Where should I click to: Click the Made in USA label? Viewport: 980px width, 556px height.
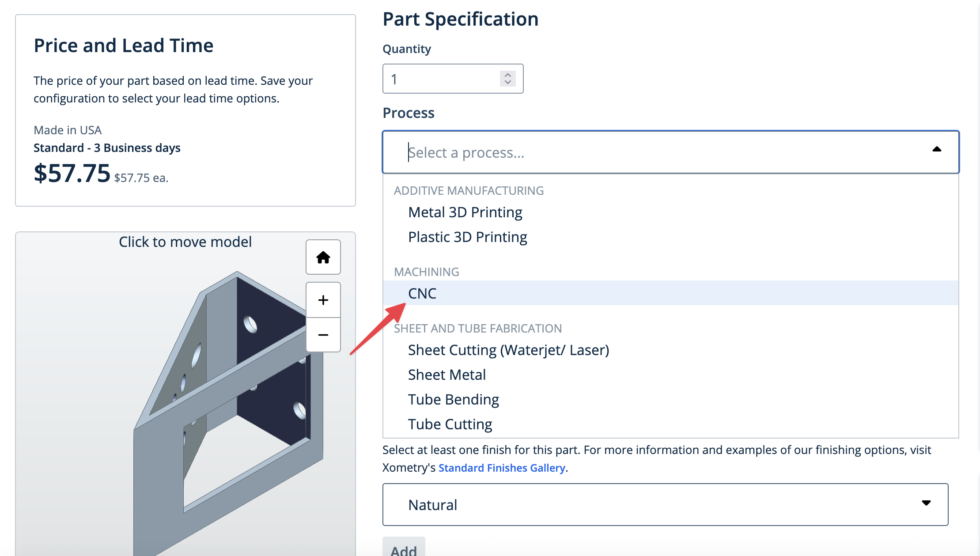(x=68, y=130)
